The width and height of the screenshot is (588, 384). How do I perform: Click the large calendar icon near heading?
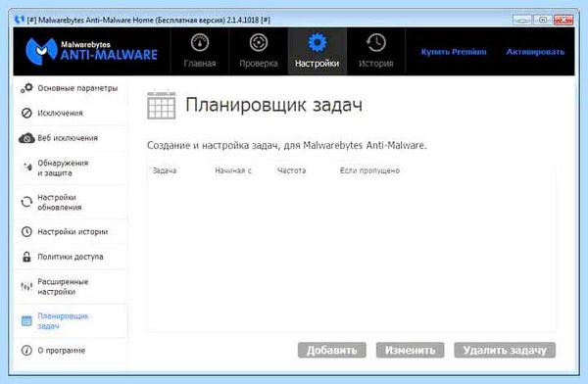[162, 105]
